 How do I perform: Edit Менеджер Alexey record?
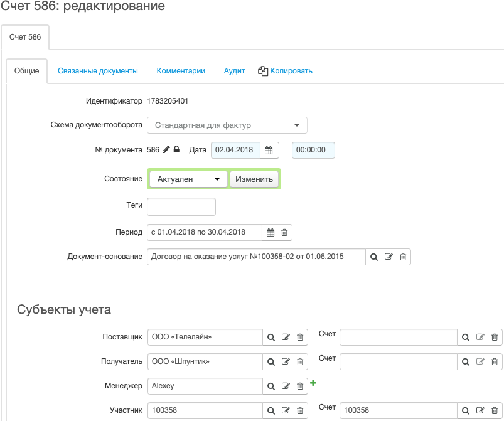[x=286, y=386]
